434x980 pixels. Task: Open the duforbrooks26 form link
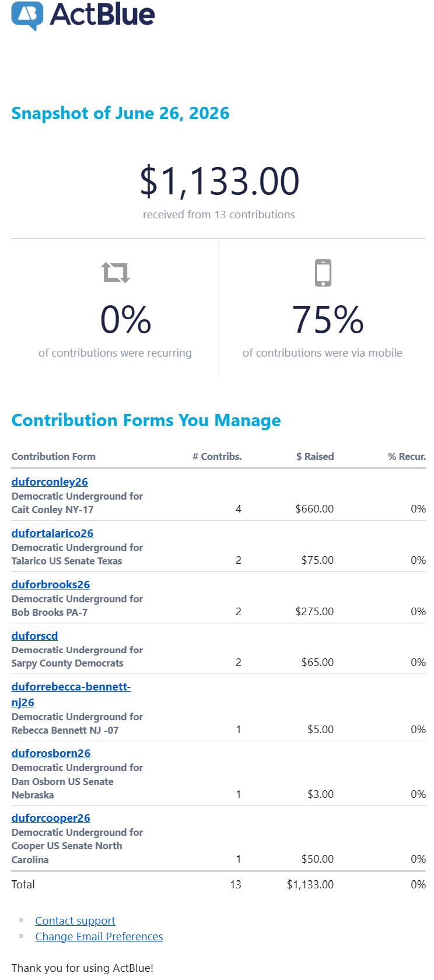tap(51, 584)
